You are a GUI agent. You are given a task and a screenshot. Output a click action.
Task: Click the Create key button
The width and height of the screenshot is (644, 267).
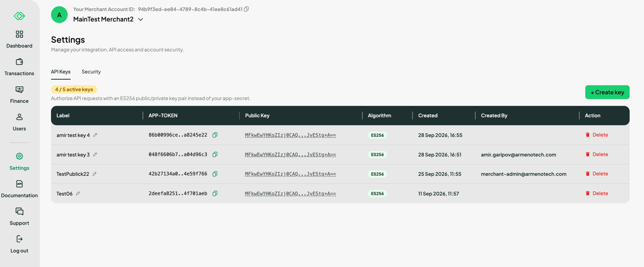(x=607, y=92)
